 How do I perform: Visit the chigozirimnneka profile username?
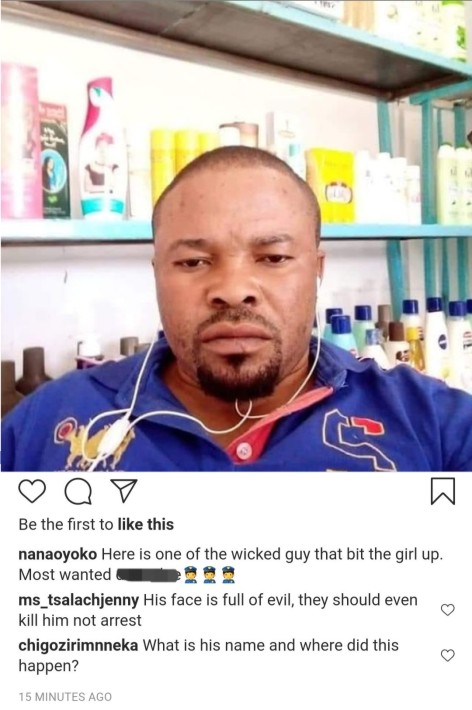coord(78,645)
